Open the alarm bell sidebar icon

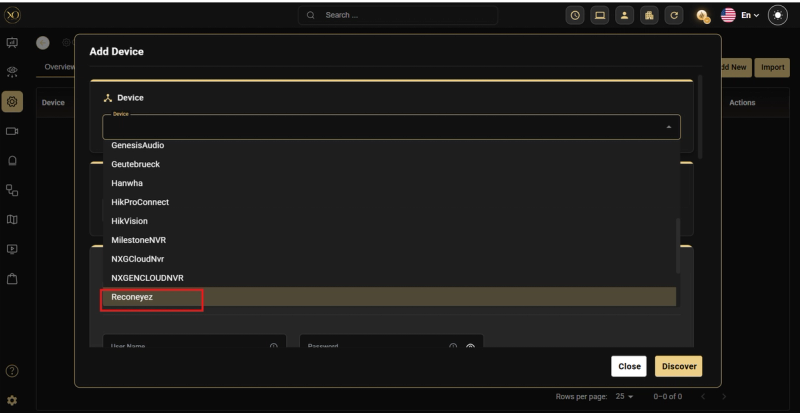tap(12, 161)
